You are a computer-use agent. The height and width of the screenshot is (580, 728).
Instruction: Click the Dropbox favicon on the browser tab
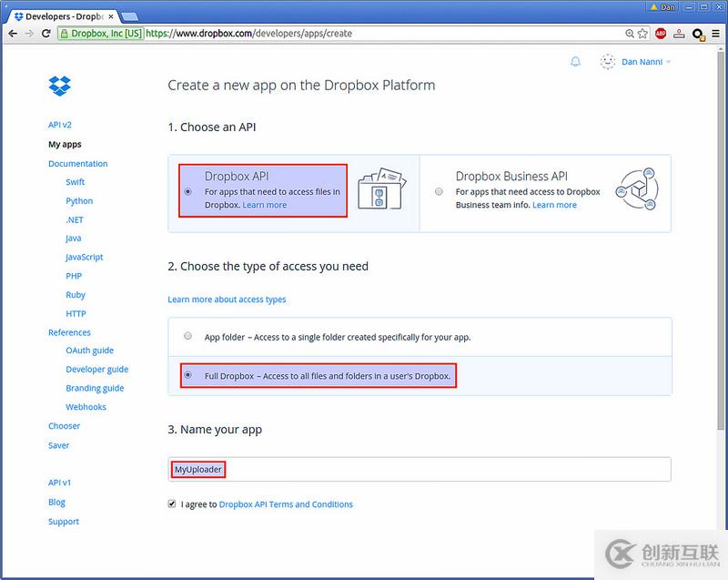[x=18, y=16]
